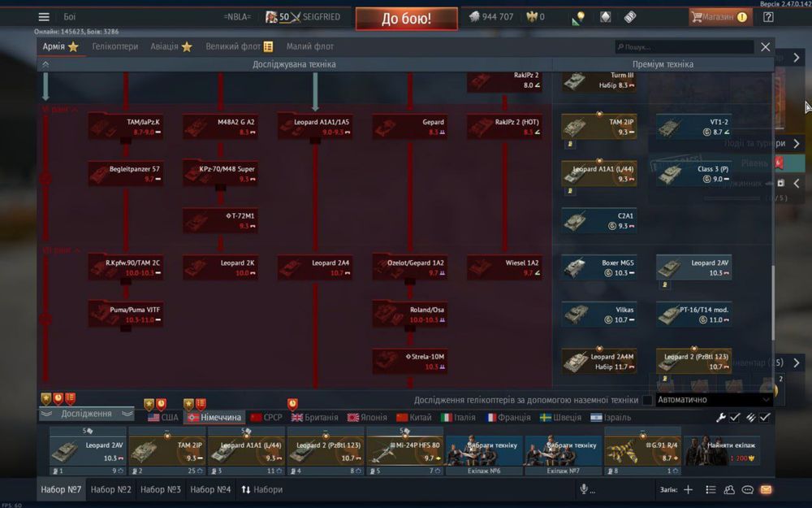812x508 pixels.
Task: Select the T-72M1 vehicle card
Action: pos(221,220)
